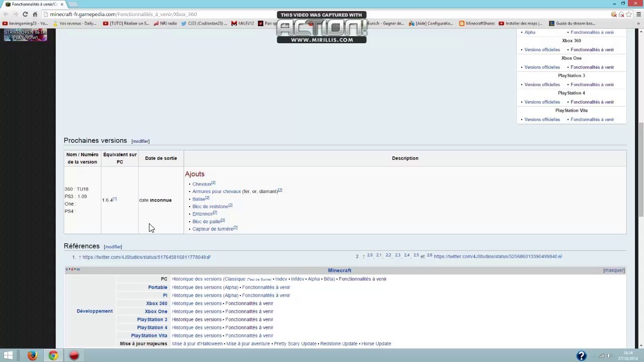644x362 pixels.
Task: Click the Chrome icon in the taskbar
Action: pos(53,355)
